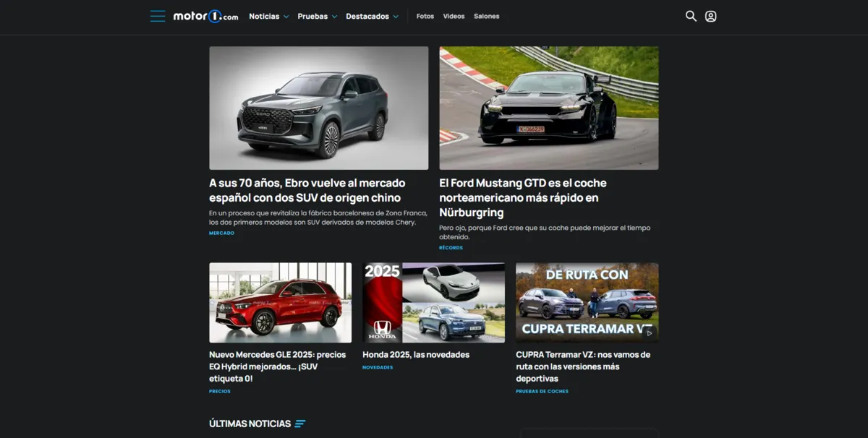Go to the motor1.com home logo
The width and height of the screenshot is (868, 438).
pyautogui.click(x=205, y=16)
